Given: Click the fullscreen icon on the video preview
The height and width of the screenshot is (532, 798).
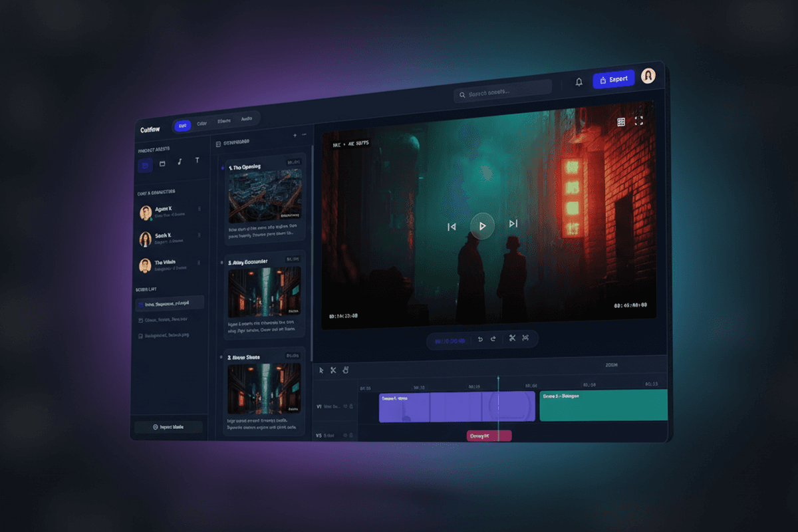Looking at the screenshot, I should pos(640,122).
